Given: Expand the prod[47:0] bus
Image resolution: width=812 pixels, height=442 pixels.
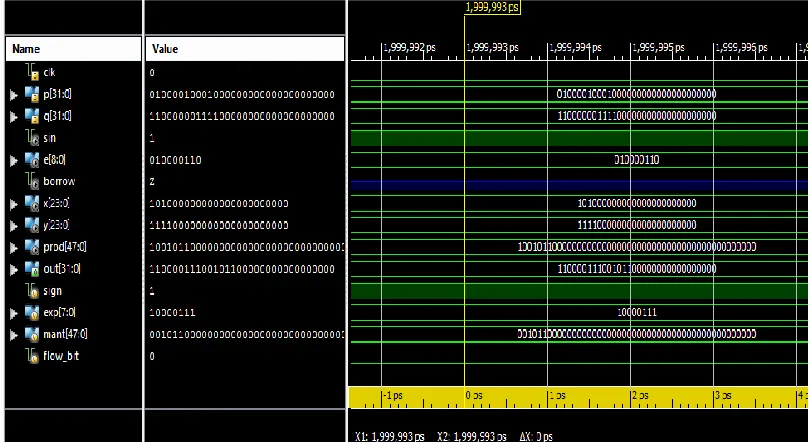Looking at the screenshot, I should click(14, 248).
